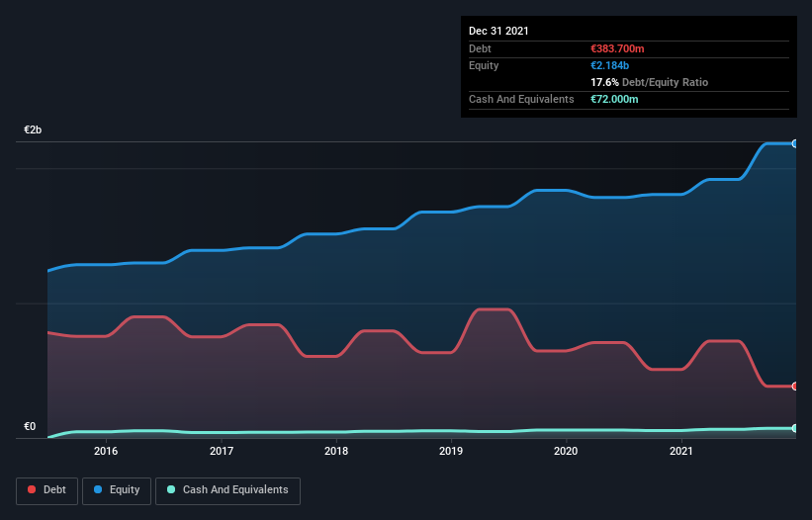Select the 2016 x-axis label
812x520 pixels.
(106, 451)
